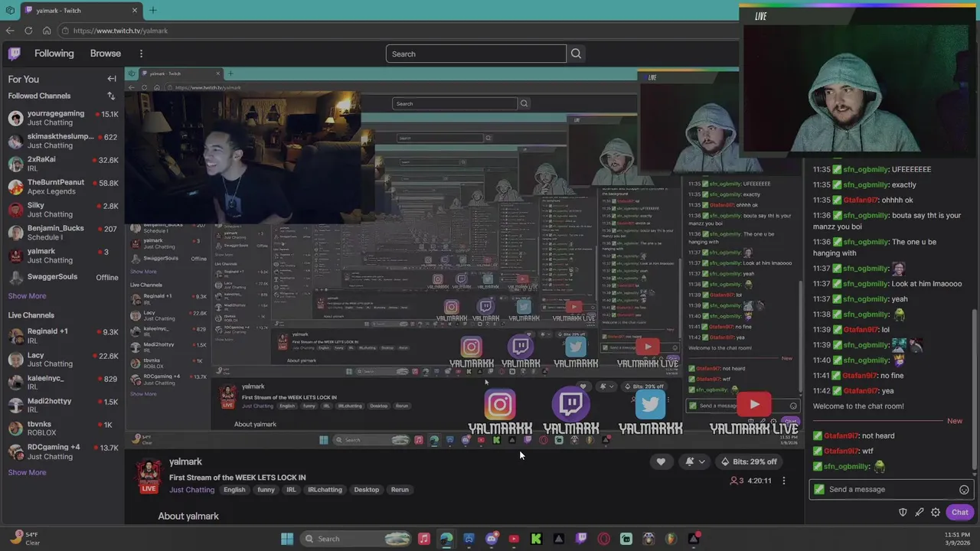This screenshot has height=551, width=980.
Task: Open skimaskthesiump followed channel
Action: pos(63,141)
